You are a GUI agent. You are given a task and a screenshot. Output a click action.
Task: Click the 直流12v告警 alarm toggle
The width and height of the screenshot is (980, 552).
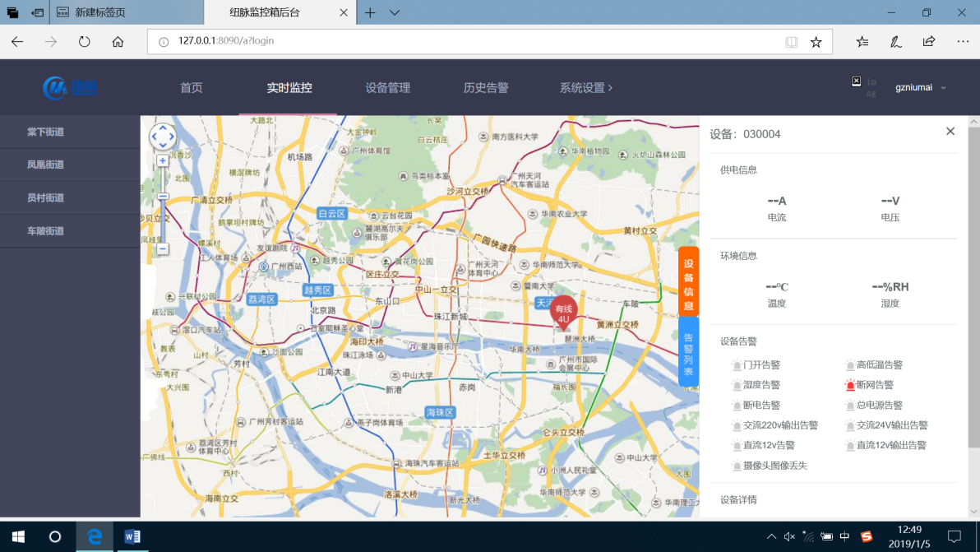tap(737, 444)
